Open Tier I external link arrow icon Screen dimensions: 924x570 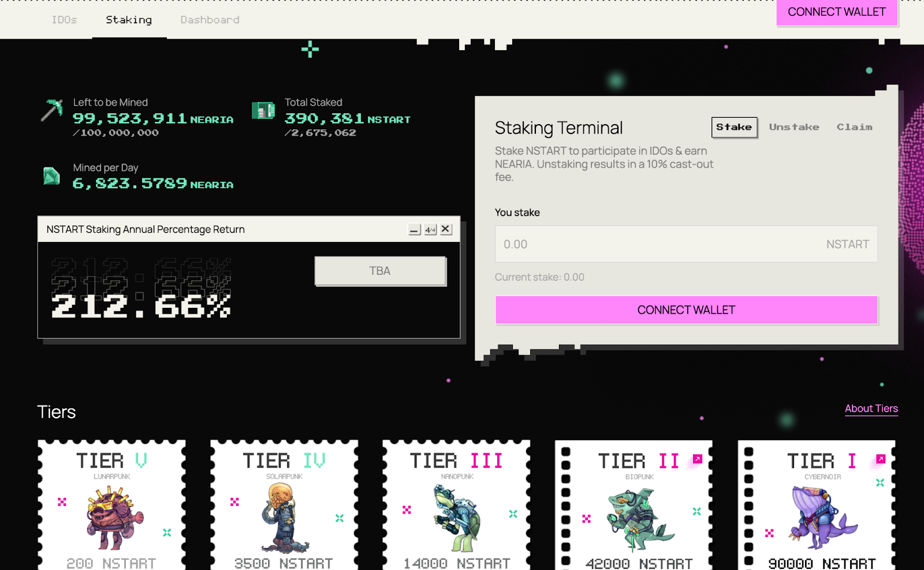(880, 459)
